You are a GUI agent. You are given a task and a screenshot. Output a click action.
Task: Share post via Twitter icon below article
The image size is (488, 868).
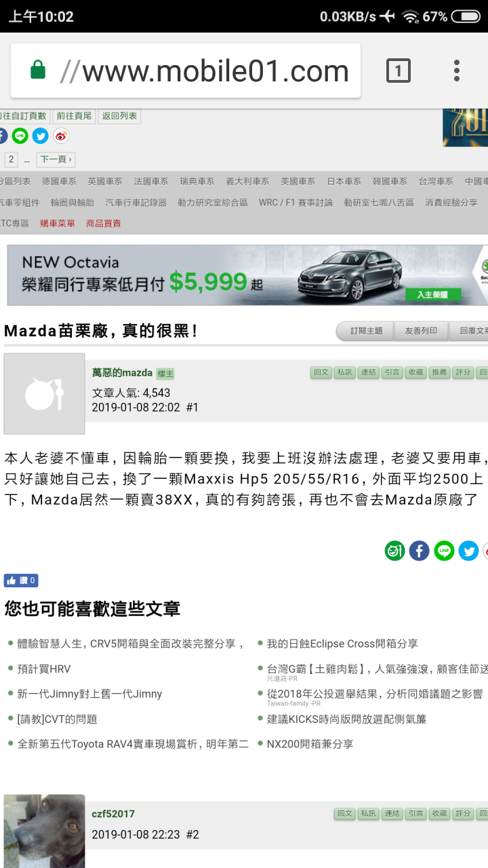point(468,551)
